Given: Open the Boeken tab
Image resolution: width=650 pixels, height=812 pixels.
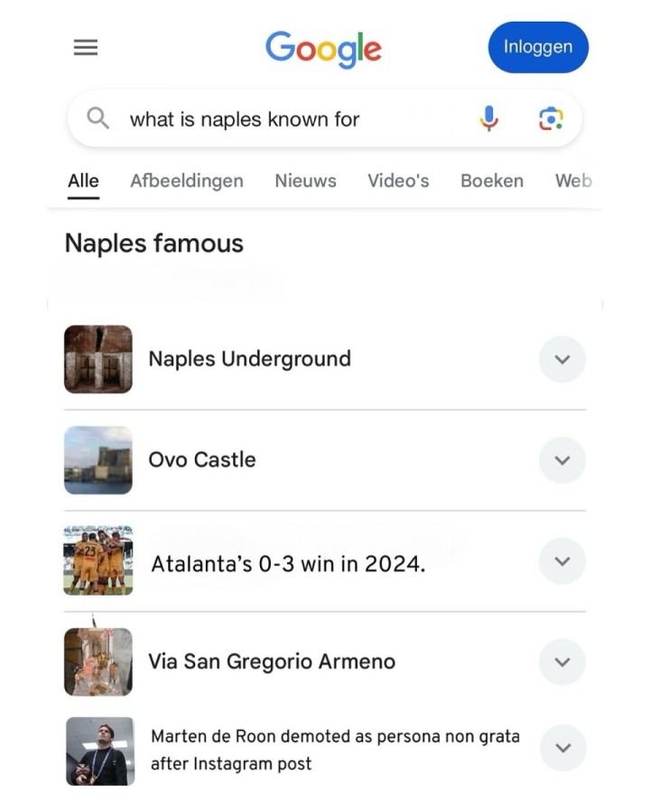Looking at the screenshot, I should click(x=492, y=180).
